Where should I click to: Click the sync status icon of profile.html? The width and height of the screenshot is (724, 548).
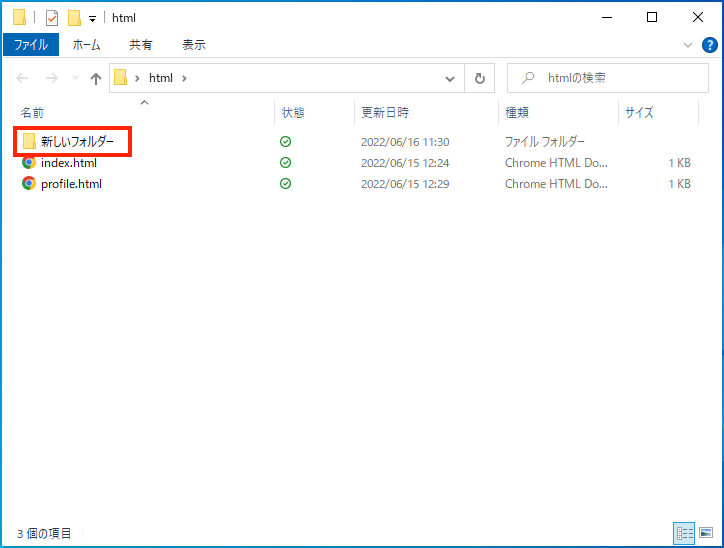pyautogui.click(x=285, y=184)
